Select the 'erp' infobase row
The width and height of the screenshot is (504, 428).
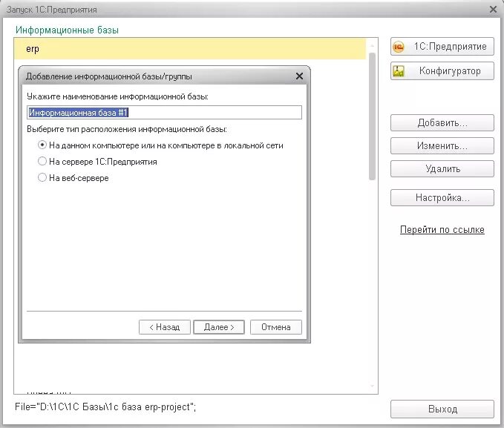point(190,49)
